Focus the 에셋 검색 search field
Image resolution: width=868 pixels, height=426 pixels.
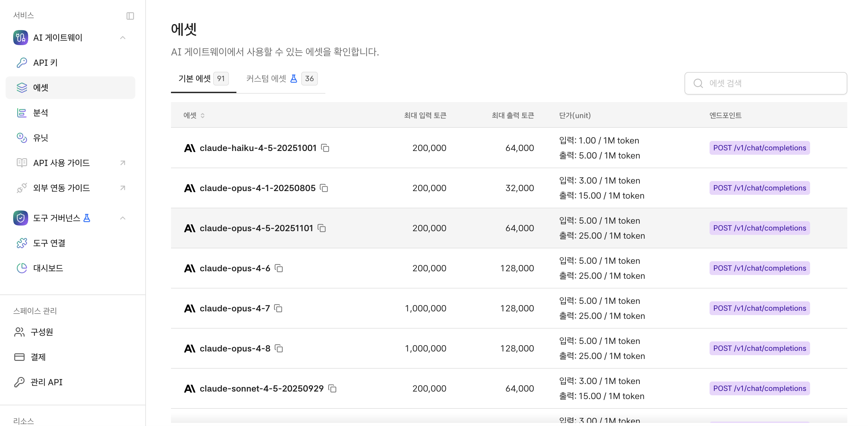766,83
